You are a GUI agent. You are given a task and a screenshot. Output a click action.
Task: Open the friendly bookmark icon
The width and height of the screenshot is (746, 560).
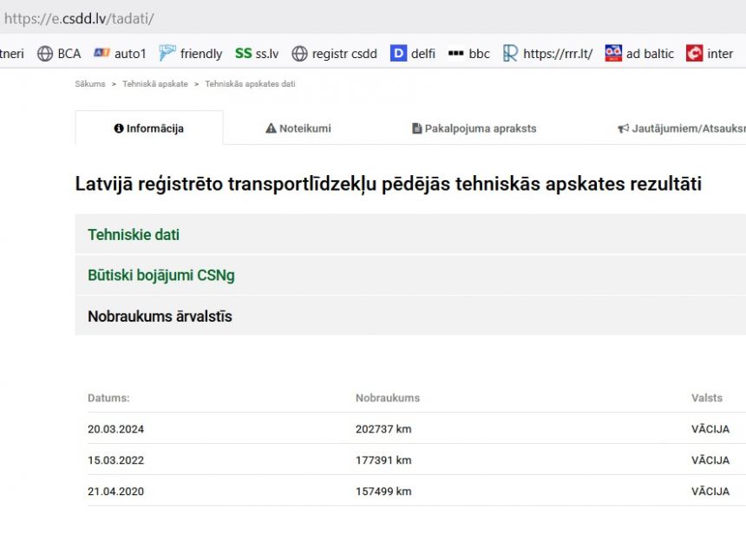[167, 53]
